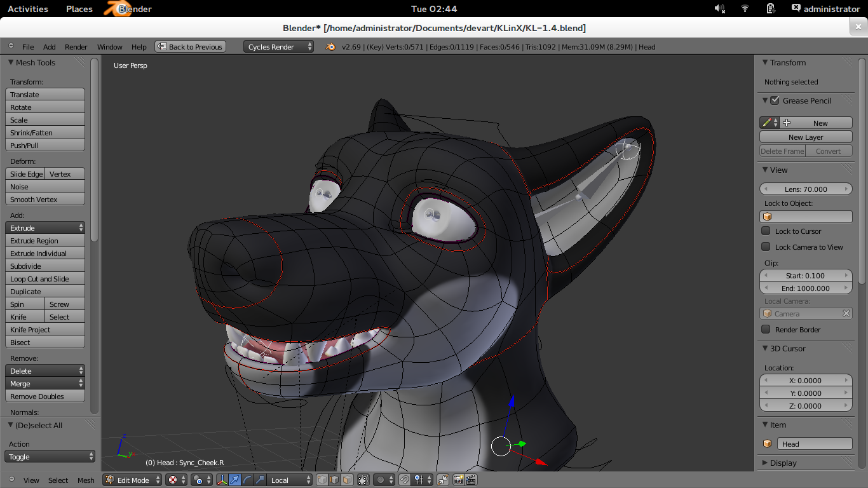
Task: Click the Subdivide button
Action: point(44,266)
